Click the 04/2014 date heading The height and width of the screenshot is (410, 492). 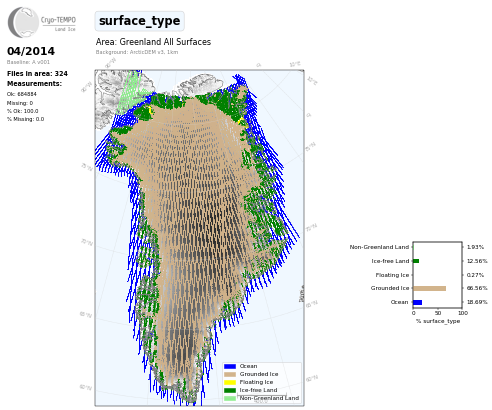point(31,51)
